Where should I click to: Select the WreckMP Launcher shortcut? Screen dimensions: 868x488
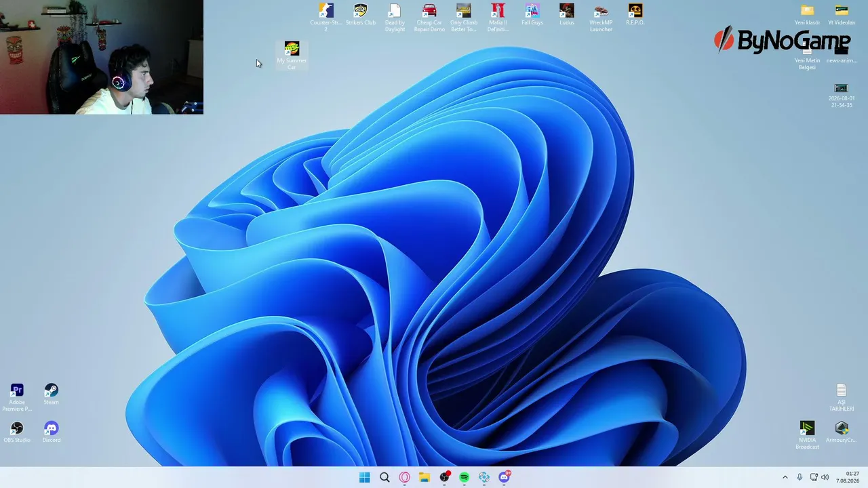point(601,18)
